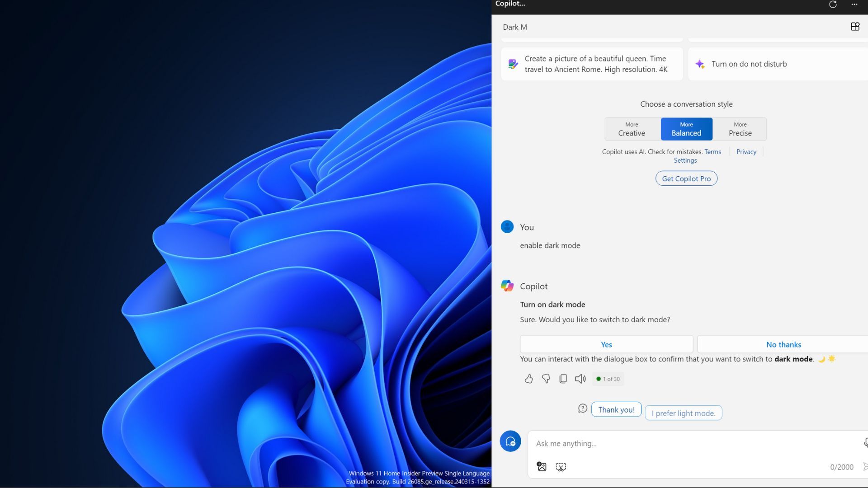This screenshot has width=868, height=488.
Task: Click Yes to switch to dark mode
Action: pos(606,344)
